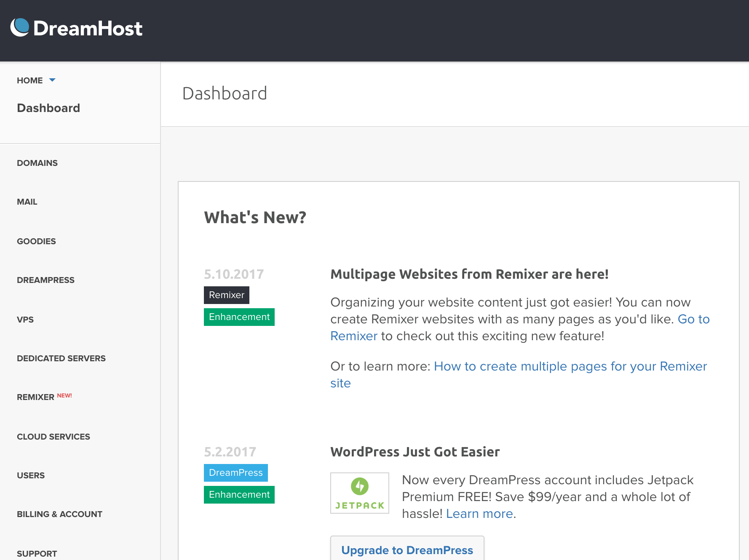Open the CLOUD SERVICES section

click(x=53, y=437)
